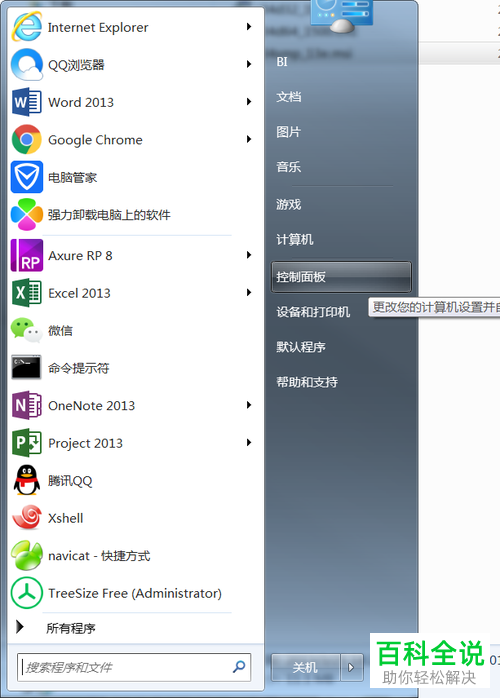Open the Internet Explorer icon
This screenshot has width=500, height=698.
click(27, 27)
